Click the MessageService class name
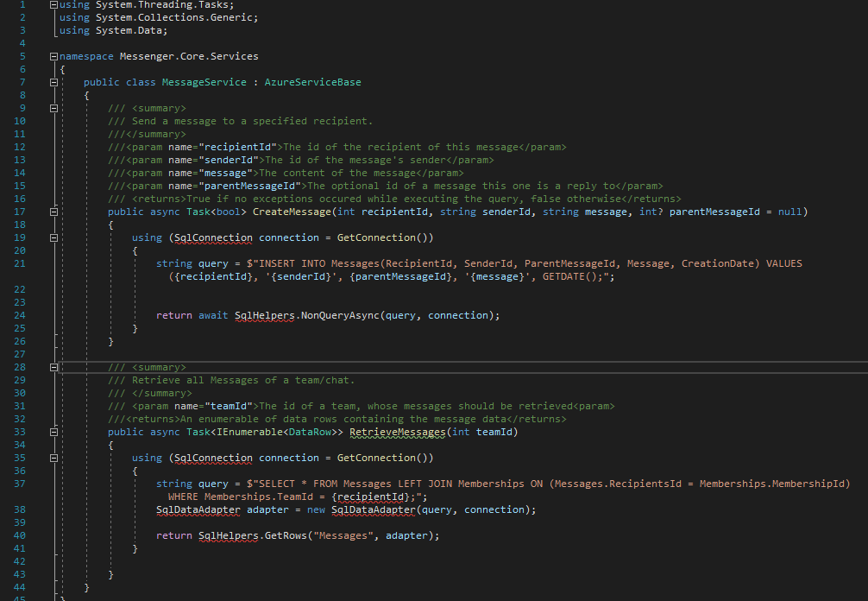868x601 pixels. click(204, 82)
